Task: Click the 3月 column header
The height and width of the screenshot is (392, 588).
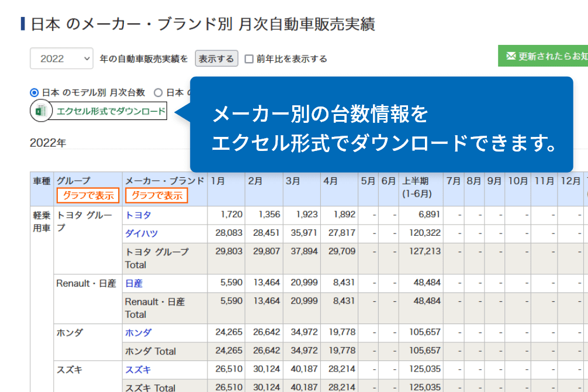Action: click(x=302, y=189)
